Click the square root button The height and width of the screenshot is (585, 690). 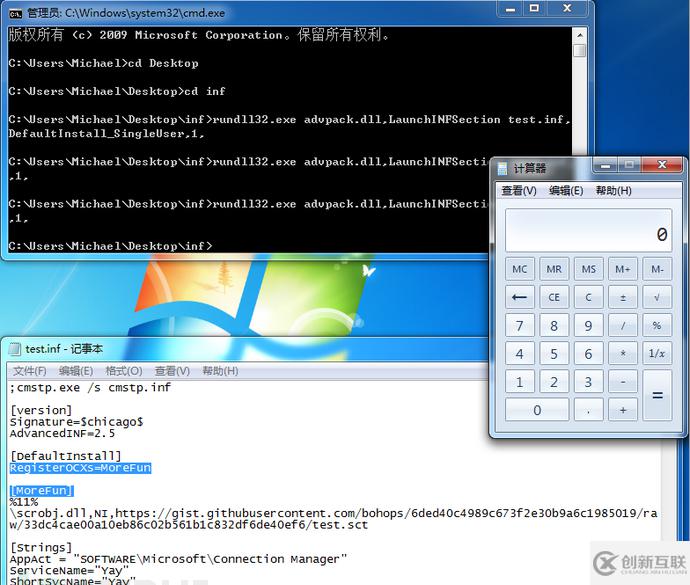[657, 297]
